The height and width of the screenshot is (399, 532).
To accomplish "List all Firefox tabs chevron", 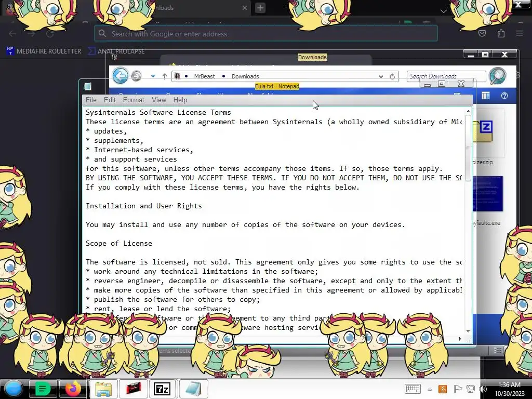I will point(444,11).
